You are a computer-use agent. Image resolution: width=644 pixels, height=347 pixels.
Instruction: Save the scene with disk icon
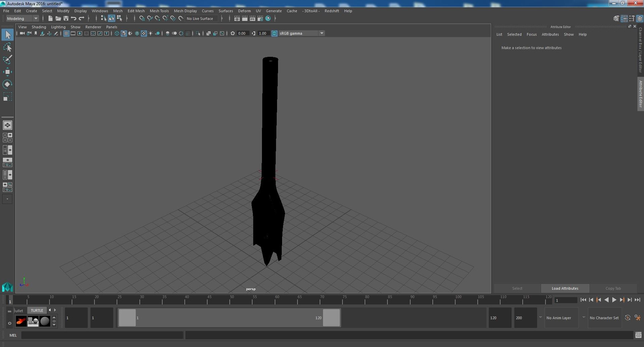(x=66, y=18)
